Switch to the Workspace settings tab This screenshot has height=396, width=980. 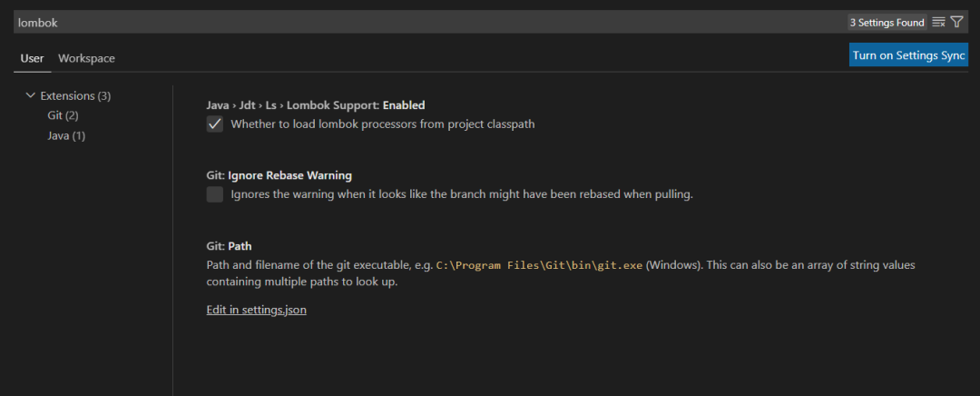(x=86, y=58)
